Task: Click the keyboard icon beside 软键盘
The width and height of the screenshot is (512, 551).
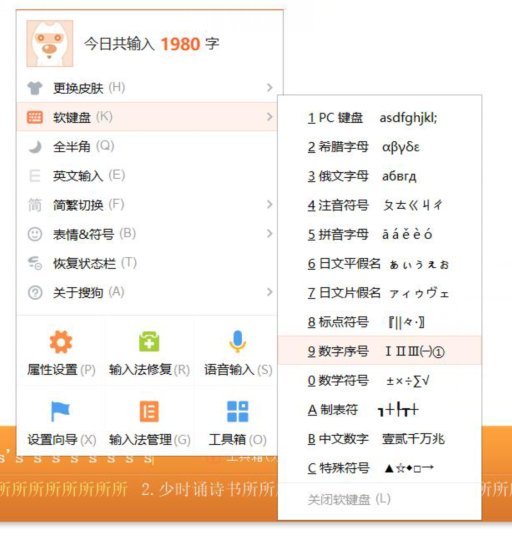Action: (x=35, y=117)
